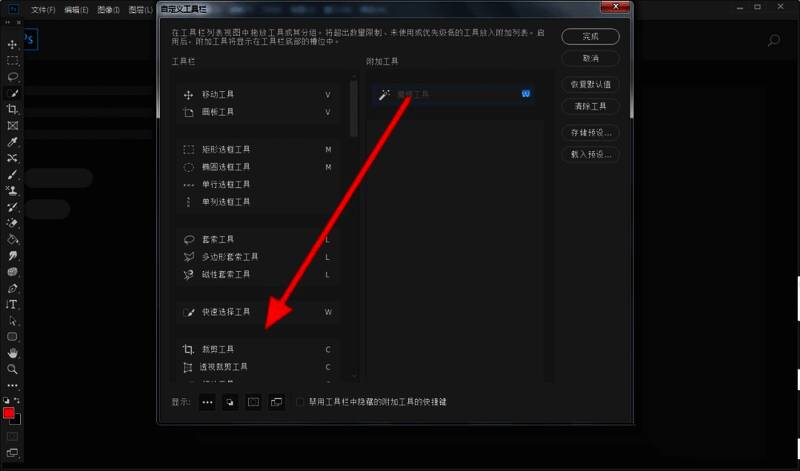The image size is (800, 471).
Task: Open the 编辑(E) menu
Action: coord(76,10)
